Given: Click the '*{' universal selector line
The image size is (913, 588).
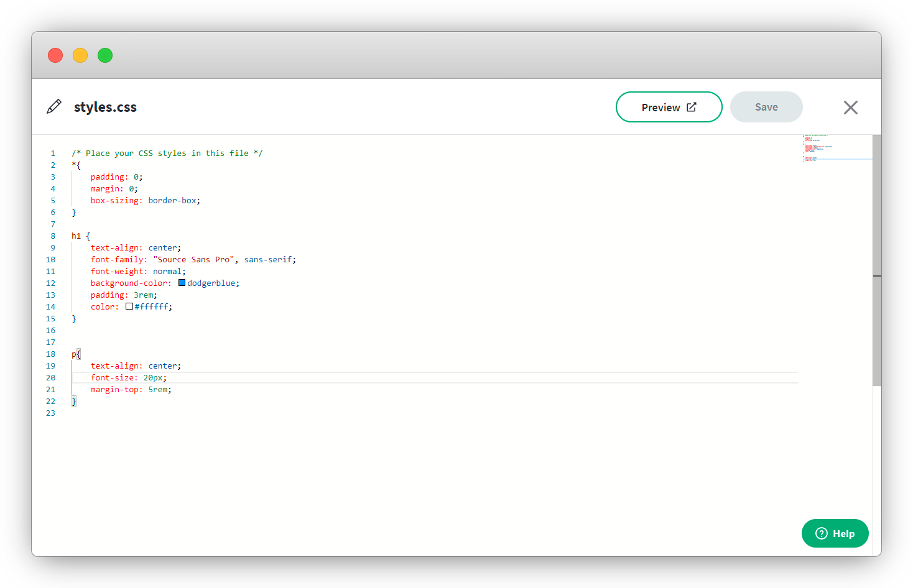Looking at the screenshot, I should (x=76, y=165).
